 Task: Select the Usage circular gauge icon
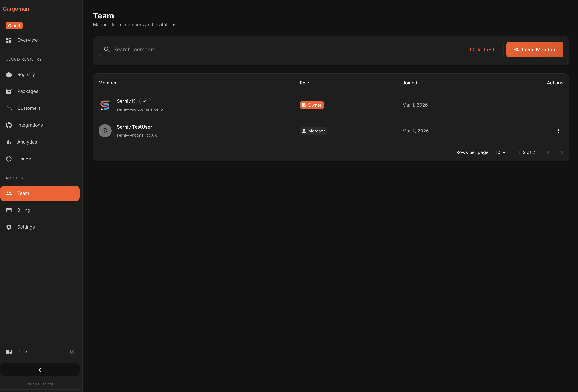click(9, 159)
